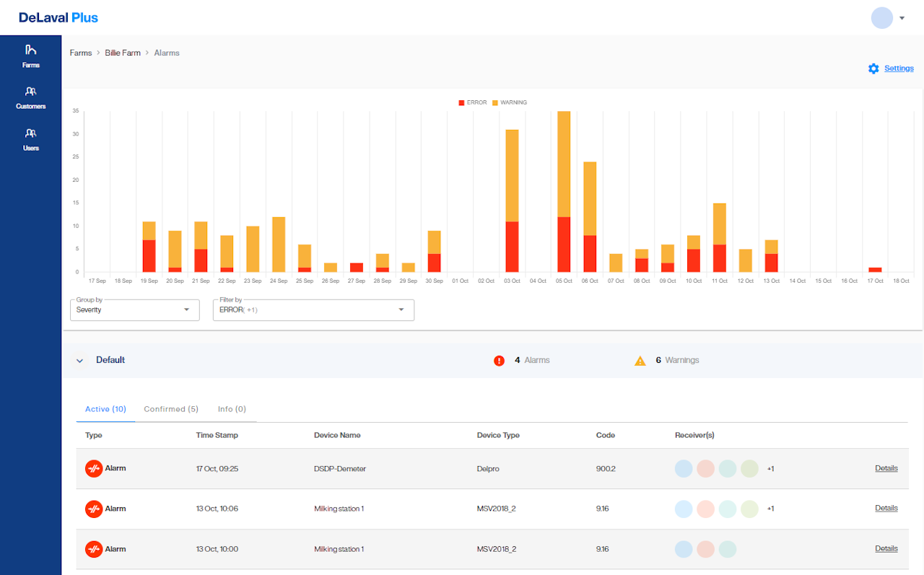
Task: Switch to the Confirmed (5) tab
Action: 171,409
